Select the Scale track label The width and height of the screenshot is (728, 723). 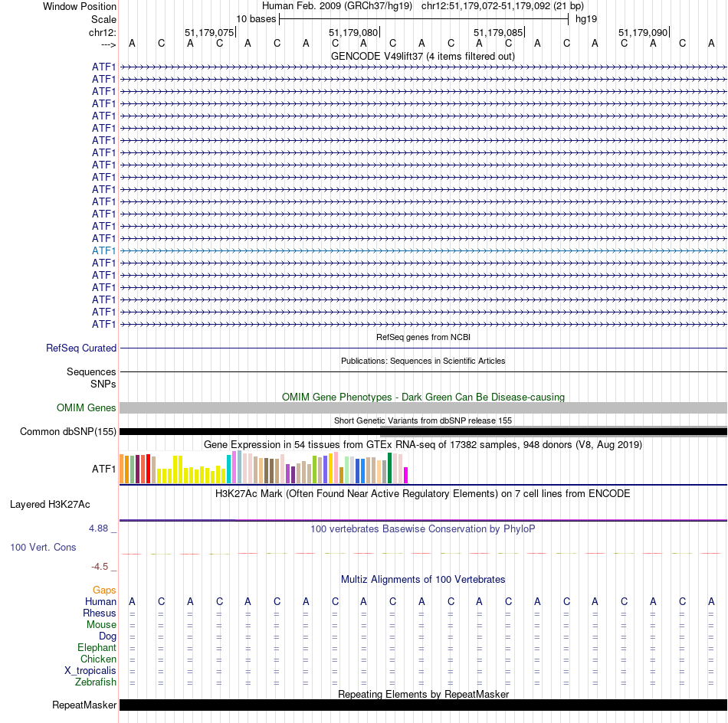coord(103,19)
